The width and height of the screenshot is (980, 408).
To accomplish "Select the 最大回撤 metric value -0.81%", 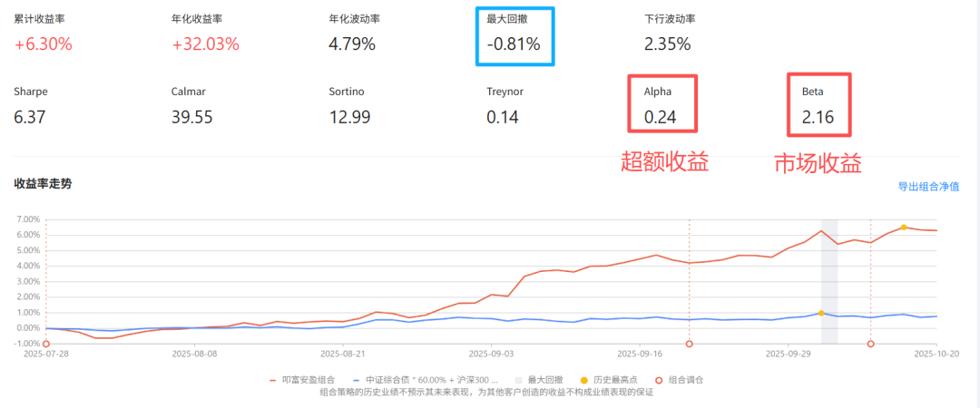I will (x=514, y=44).
